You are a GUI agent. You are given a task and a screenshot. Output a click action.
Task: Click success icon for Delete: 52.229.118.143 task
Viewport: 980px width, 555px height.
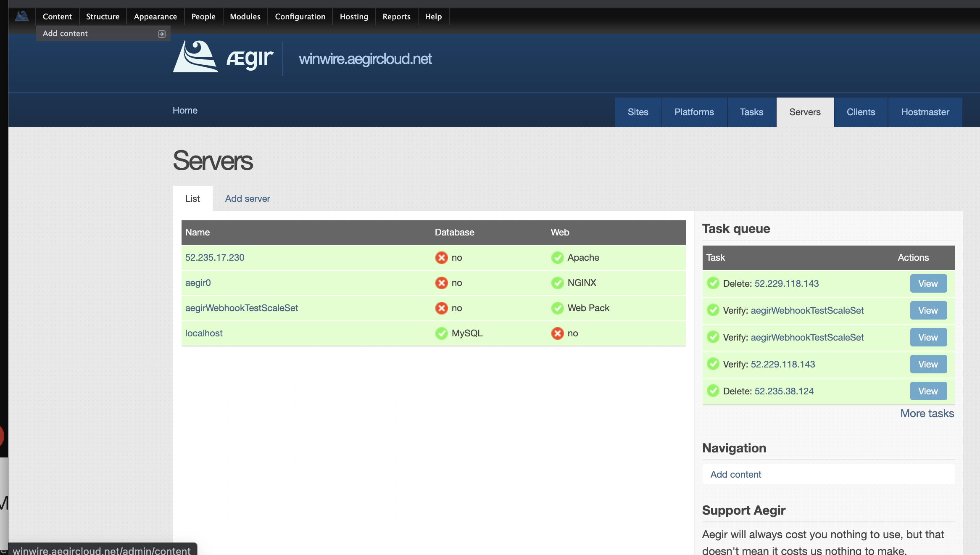coord(713,283)
